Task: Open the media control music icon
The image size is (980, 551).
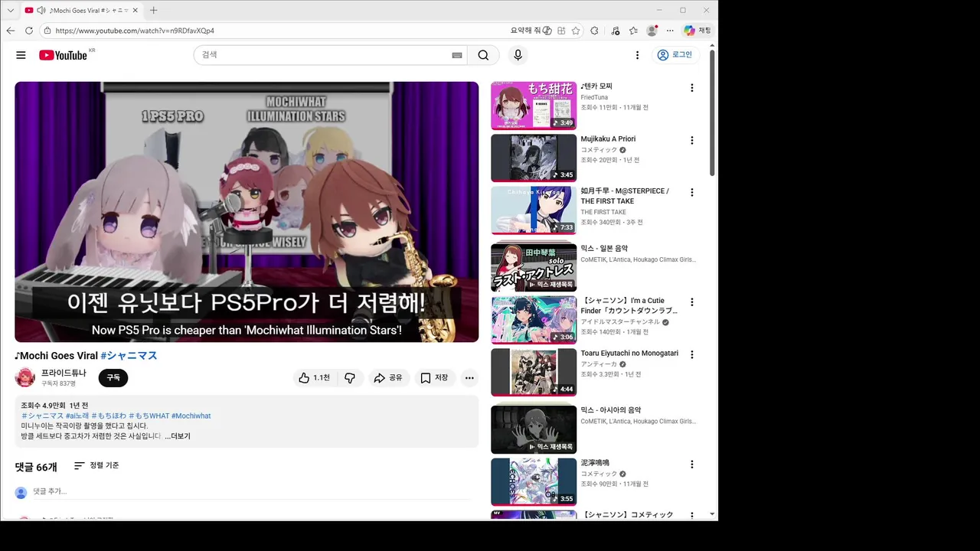Action: [616, 31]
